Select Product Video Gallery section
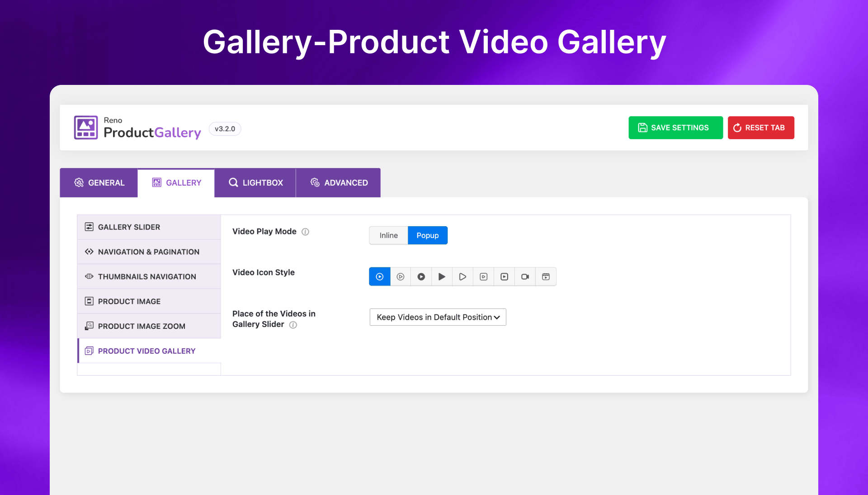The width and height of the screenshot is (868, 495). click(x=149, y=351)
